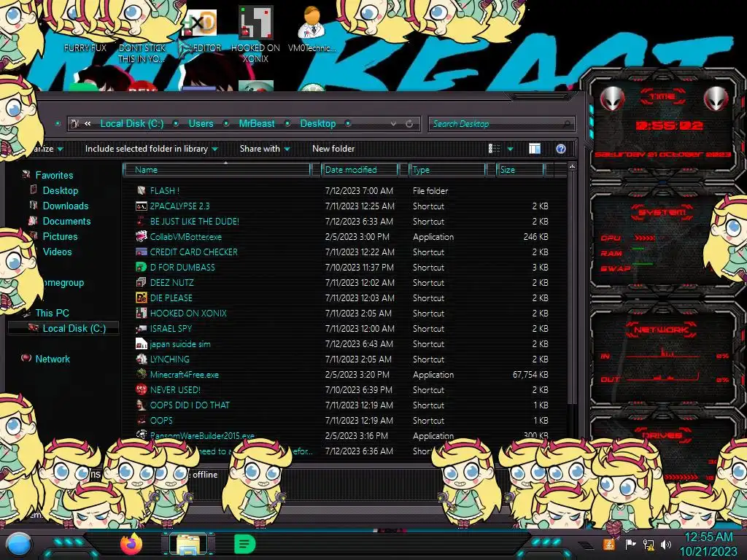
Task: Sort files by Type column
Action: pos(447,169)
